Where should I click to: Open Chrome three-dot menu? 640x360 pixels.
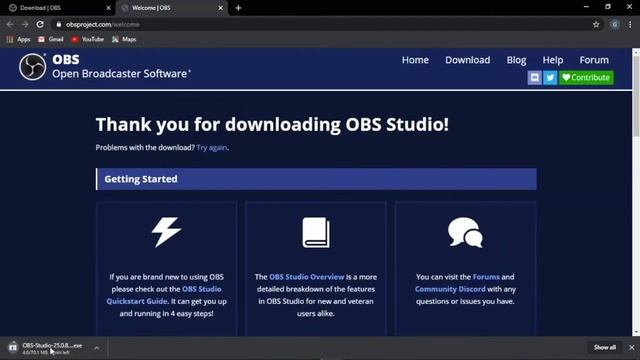pyautogui.click(x=630, y=24)
